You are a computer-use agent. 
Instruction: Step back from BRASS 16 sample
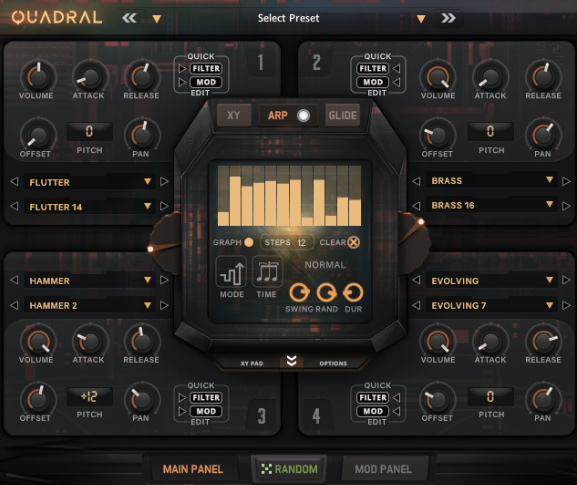point(416,206)
